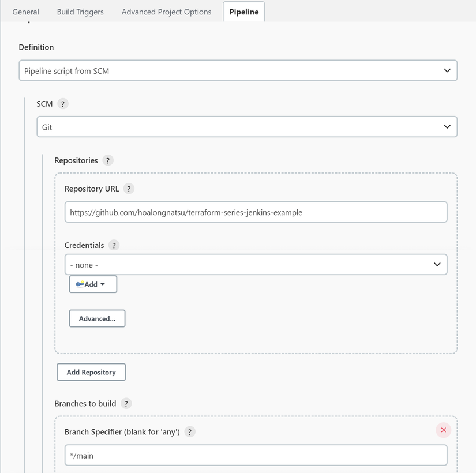Switch to the General tab
Image resolution: width=476 pixels, height=473 pixels.
[x=25, y=12]
